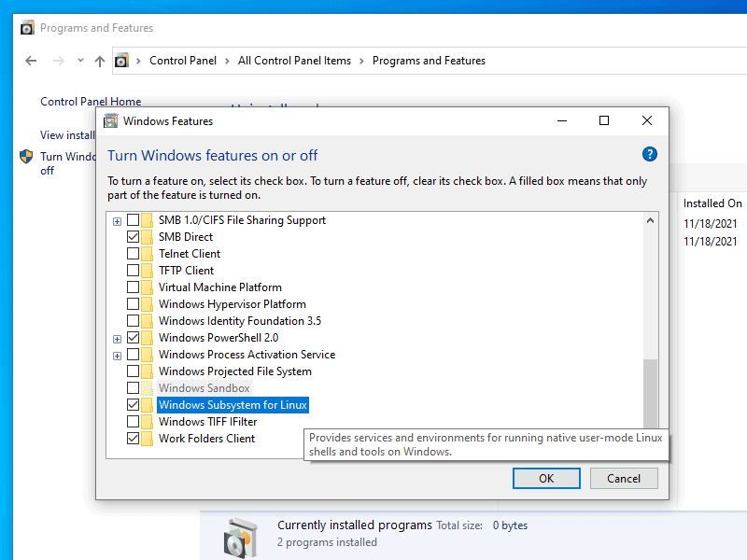Image resolution: width=747 pixels, height=560 pixels.
Task: Uncheck the SMB Direct checkbox
Action: click(133, 237)
